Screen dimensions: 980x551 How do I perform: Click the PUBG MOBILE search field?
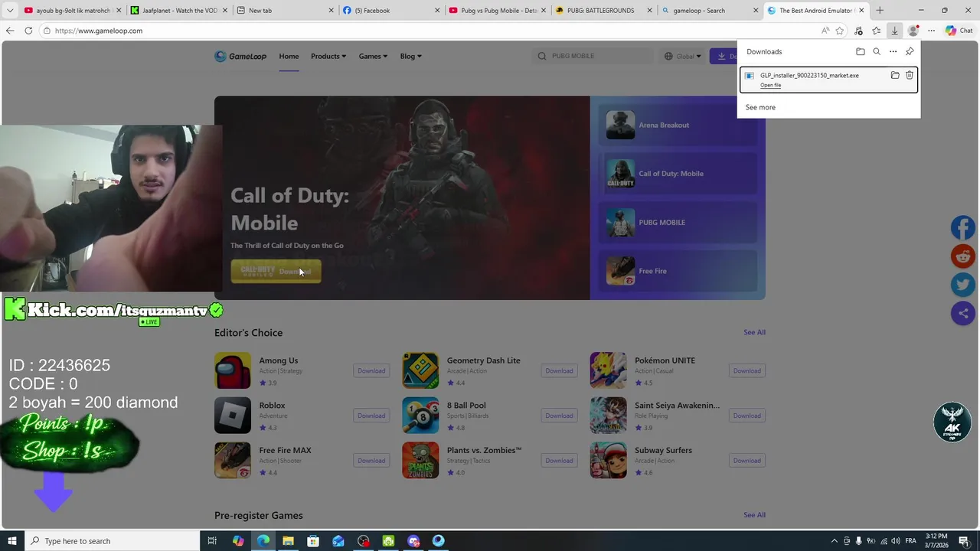click(x=593, y=56)
